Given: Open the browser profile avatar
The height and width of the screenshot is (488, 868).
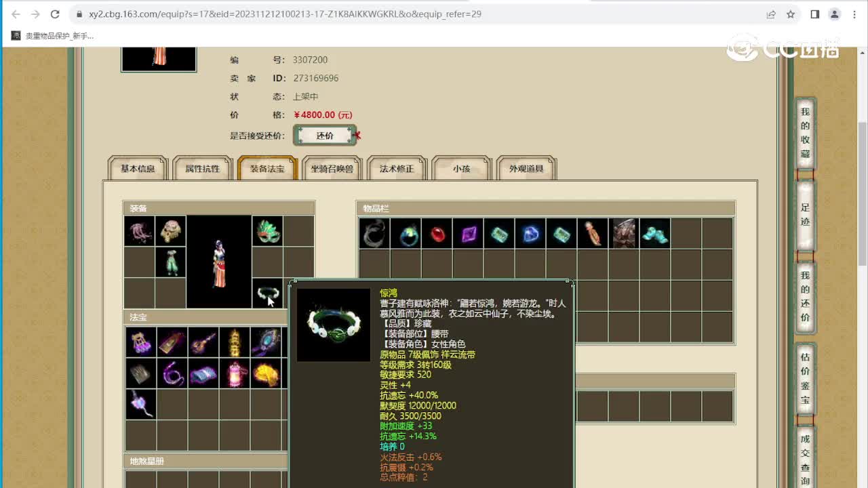Looking at the screenshot, I should (x=835, y=14).
